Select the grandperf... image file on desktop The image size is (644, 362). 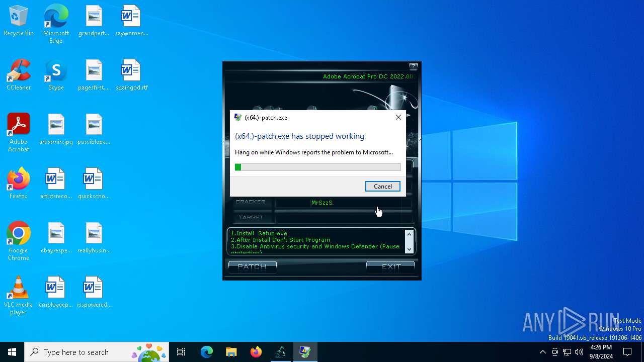[x=94, y=21]
